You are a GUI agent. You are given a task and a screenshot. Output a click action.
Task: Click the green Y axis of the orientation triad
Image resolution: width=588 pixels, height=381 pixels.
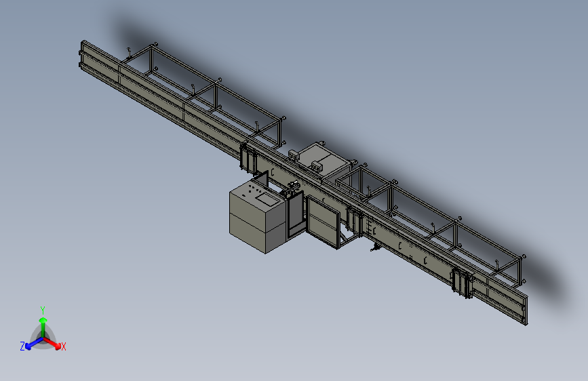43,328
